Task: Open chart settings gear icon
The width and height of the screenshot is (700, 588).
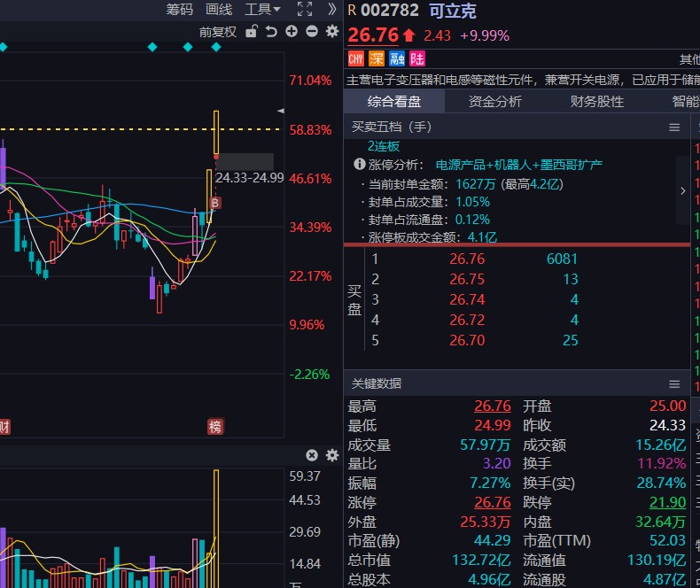Action: click(x=332, y=31)
